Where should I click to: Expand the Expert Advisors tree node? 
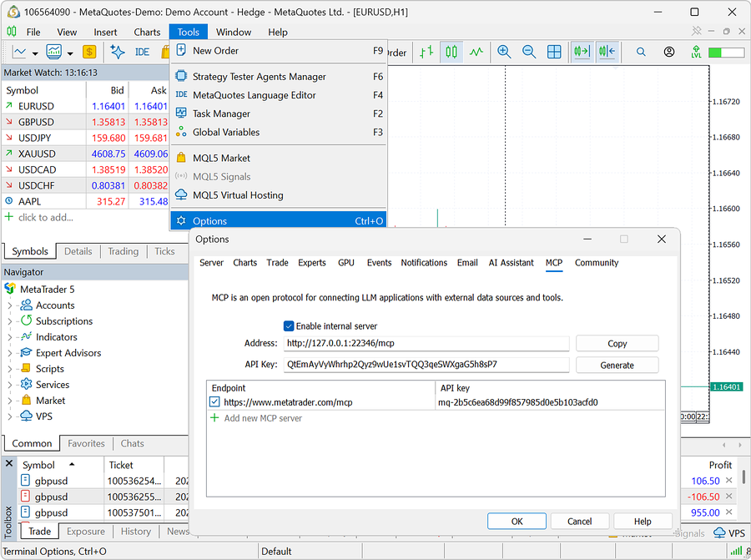pyautogui.click(x=9, y=352)
